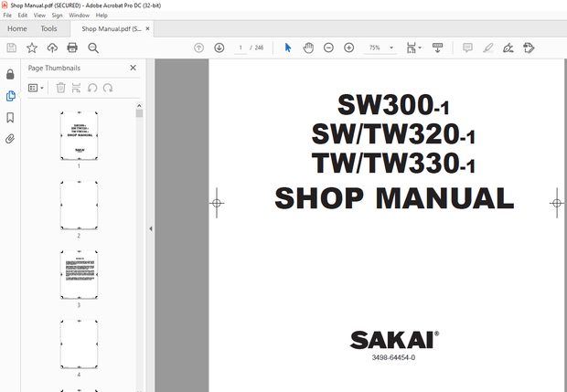Choose the Selection arrow tool
567x392 pixels.
pos(288,48)
